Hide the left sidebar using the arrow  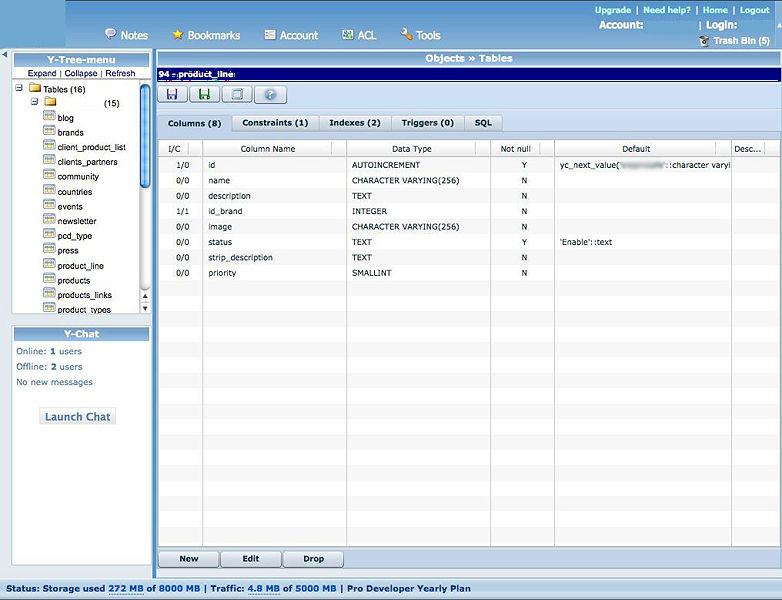(4, 54)
